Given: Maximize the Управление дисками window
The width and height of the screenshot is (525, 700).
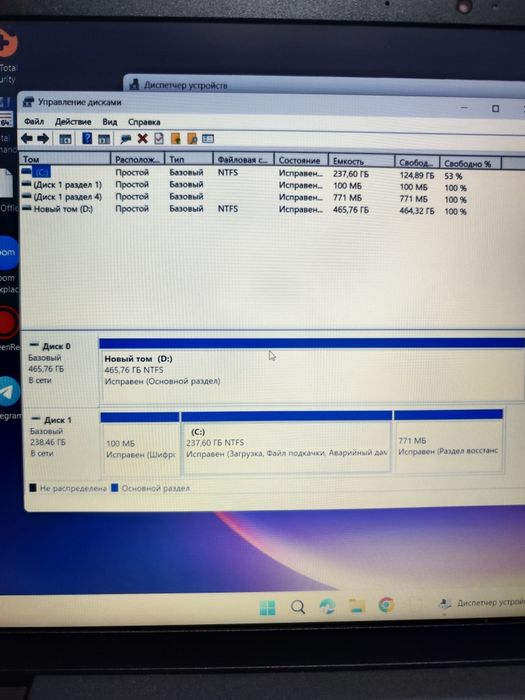Looking at the screenshot, I should (x=495, y=108).
